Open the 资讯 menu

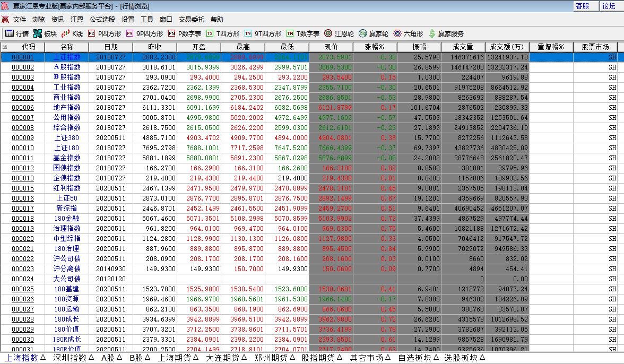click(58, 20)
